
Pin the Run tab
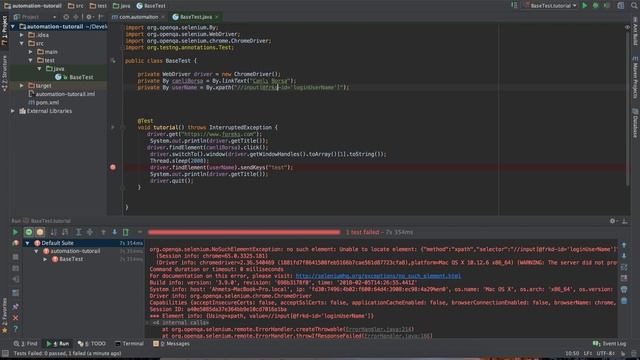point(16,307)
